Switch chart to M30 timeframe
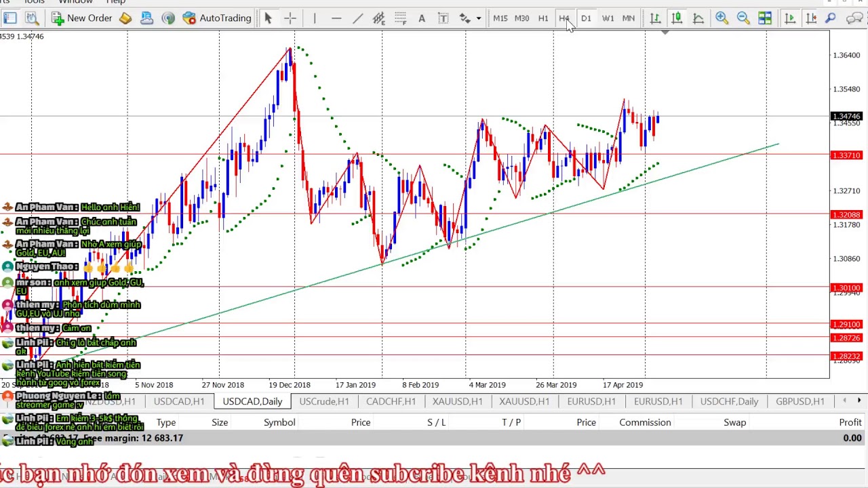Viewport: 868px width, 488px height. [522, 18]
